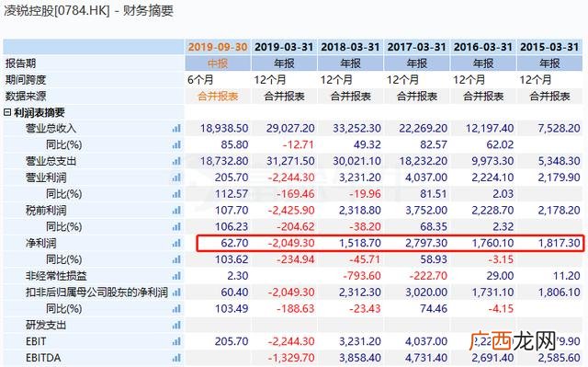The image size is (588, 367).
Task: Select revenue value 12,197.40
Action: (490, 129)
